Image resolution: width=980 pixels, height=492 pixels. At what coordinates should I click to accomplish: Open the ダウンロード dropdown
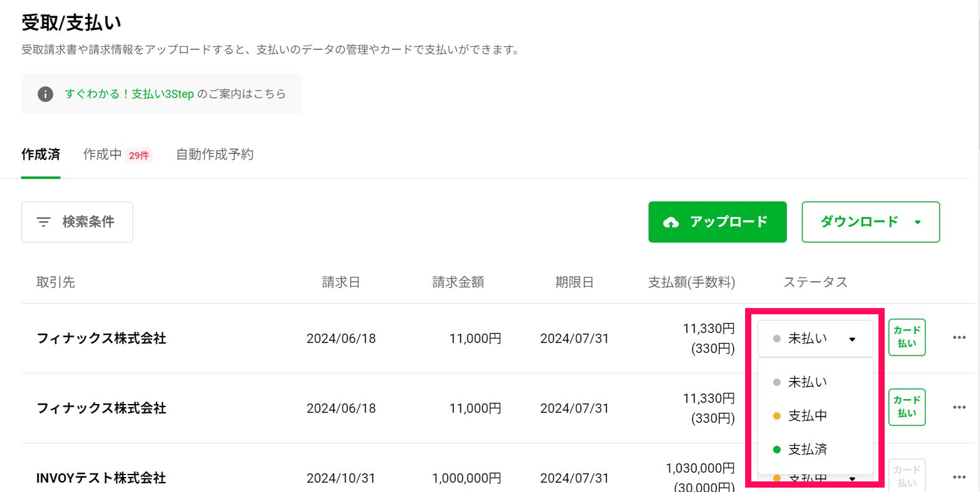coord(871,222)
